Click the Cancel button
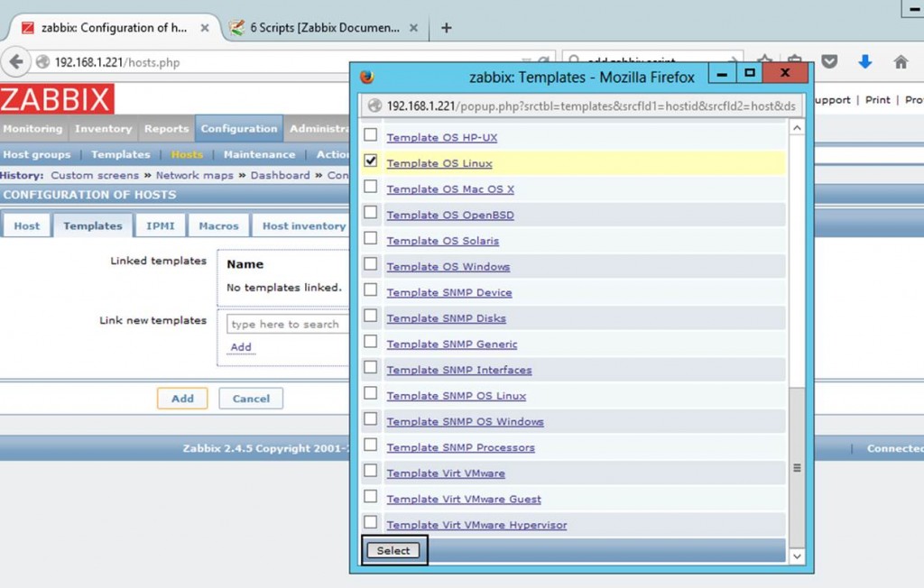Screen dimensions: 924x588 (251, 399)
